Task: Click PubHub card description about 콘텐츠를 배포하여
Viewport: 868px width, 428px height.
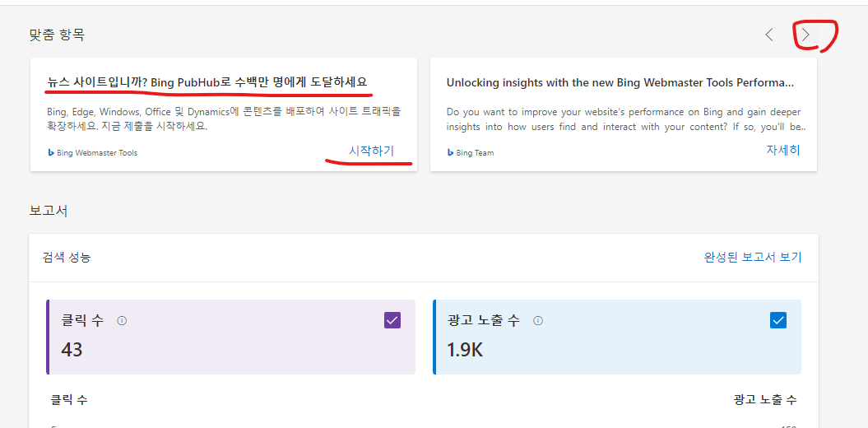Action: 224,119
